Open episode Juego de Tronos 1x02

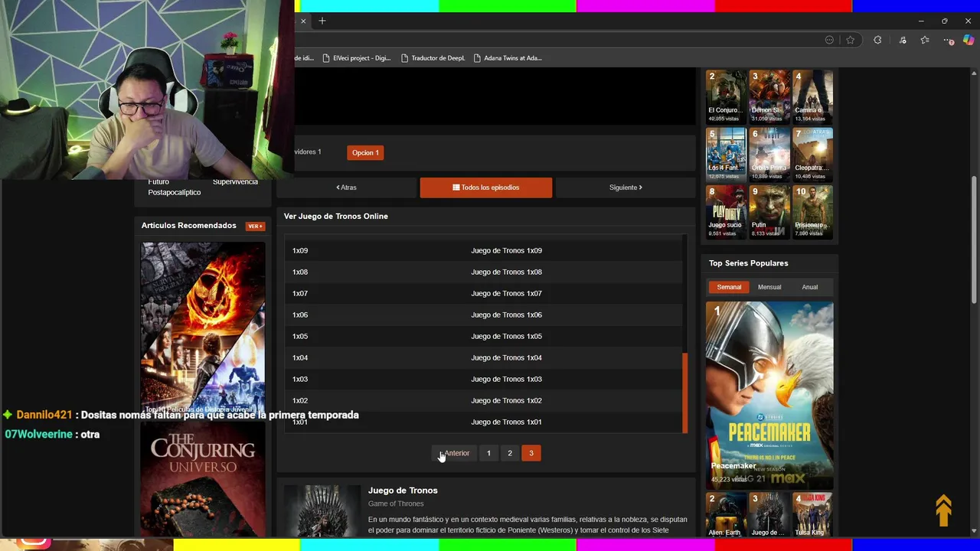[483, 400]
